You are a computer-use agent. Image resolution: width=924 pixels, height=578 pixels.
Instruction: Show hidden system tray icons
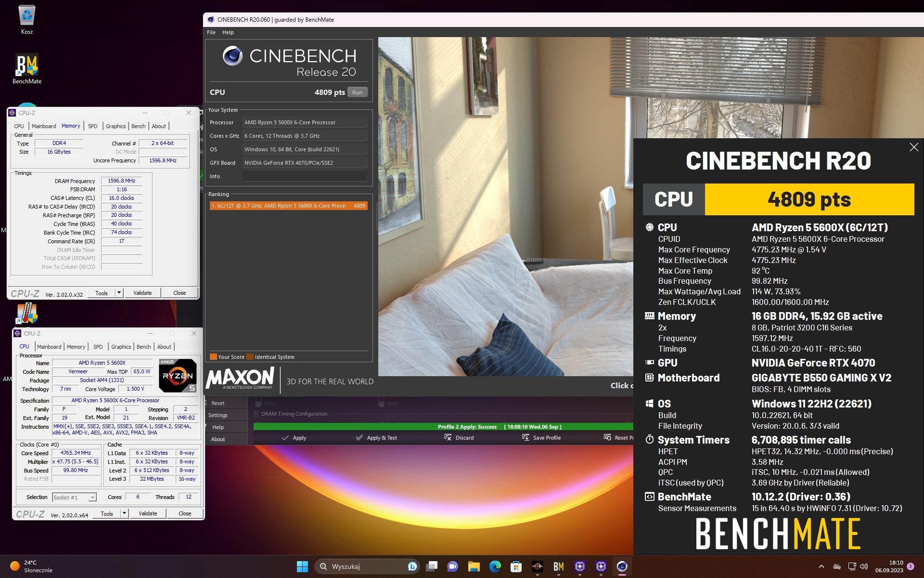(x=821, y=566)
